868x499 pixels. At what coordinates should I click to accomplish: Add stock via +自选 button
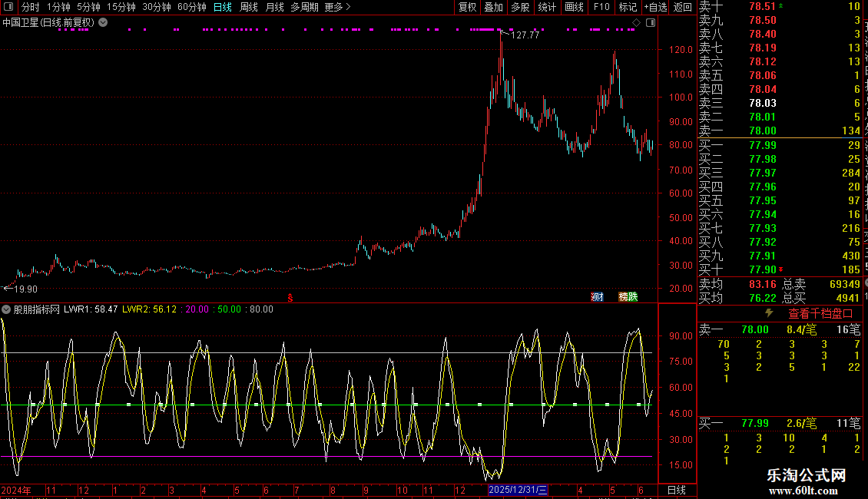[656, 7]
